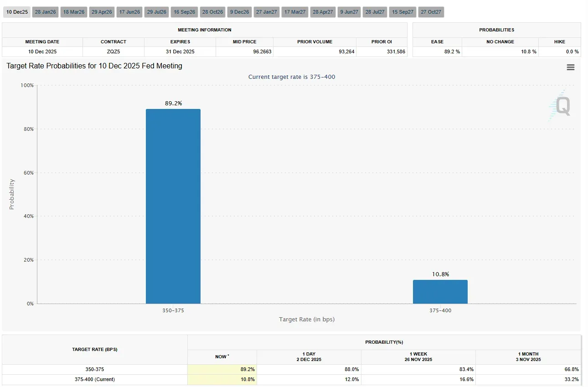Switch to the 29 Jul26 tab
588x387 pixels.
[x=157, y=12]
